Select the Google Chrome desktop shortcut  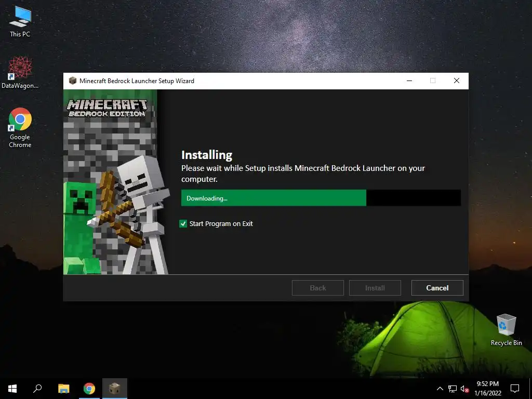point(20,128)
